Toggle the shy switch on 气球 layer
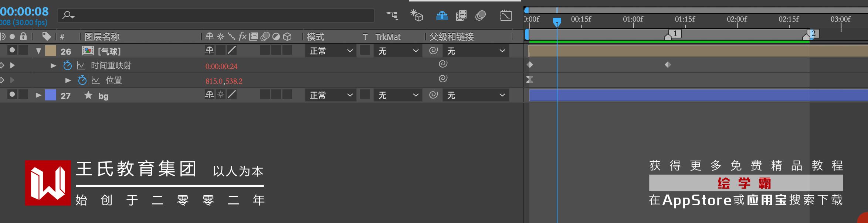 (x=210, y=50)
